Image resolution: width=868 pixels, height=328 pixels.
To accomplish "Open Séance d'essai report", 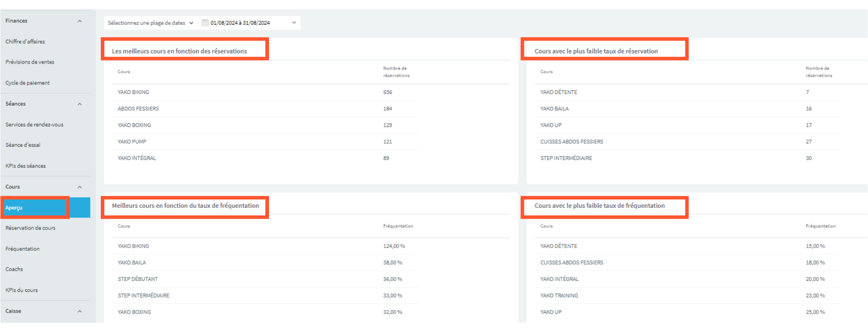I will [23, 145].
